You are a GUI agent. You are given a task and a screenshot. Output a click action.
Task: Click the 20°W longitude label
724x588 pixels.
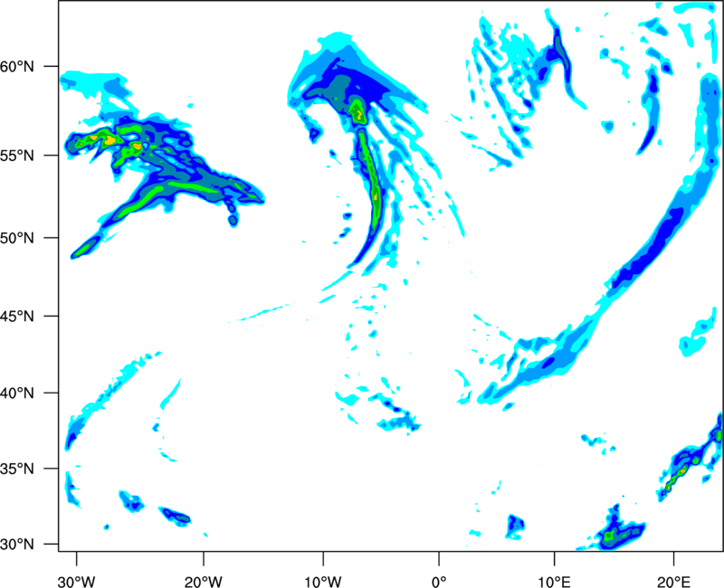203,582
